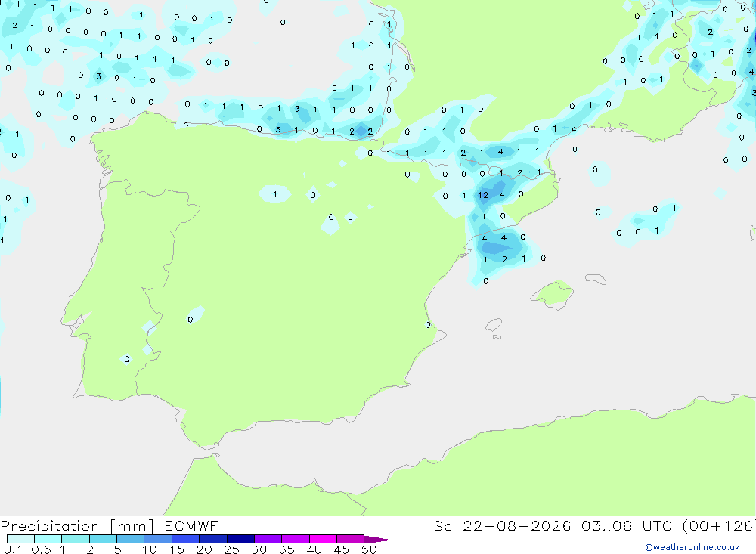Click the Menorca island outline
This screenshot has width=756, height=554.
click(x=596, y=279)
